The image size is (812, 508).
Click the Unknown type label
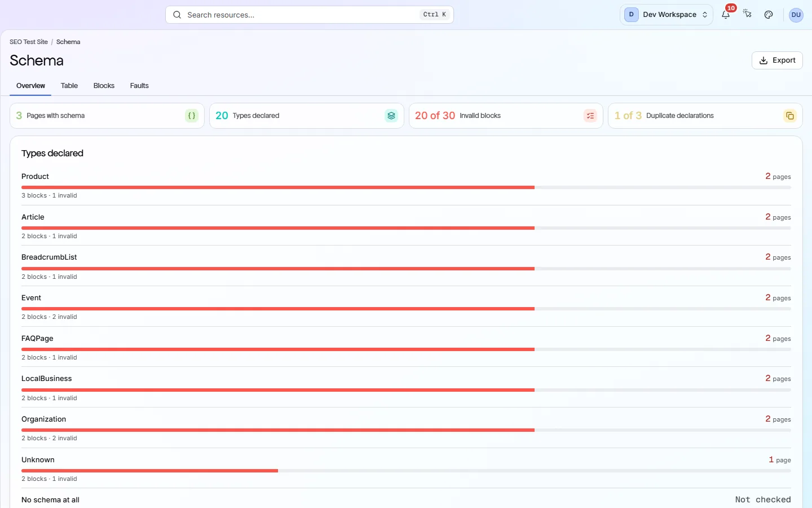(38, 460)
